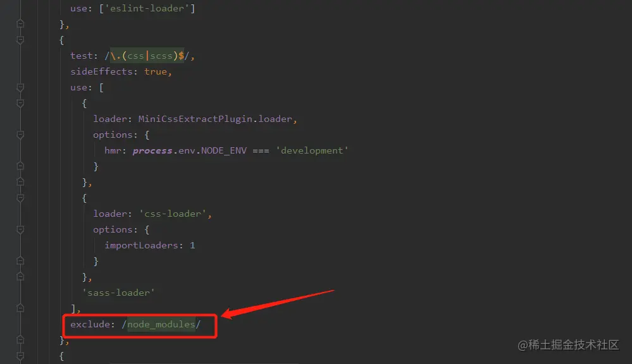Click the "hmr" property key
The image size is (632, 364).
pyautogui.click(x=113, y=150)
